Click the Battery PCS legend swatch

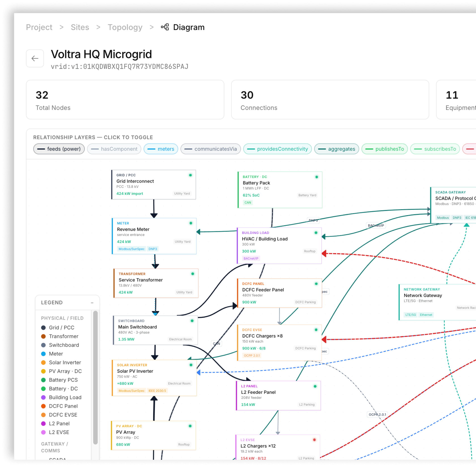tap(43, 380)
